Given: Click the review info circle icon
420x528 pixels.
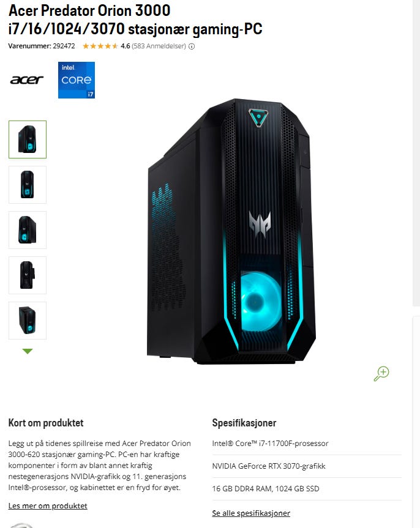Looking at the screenshot, I should (192, 46).
